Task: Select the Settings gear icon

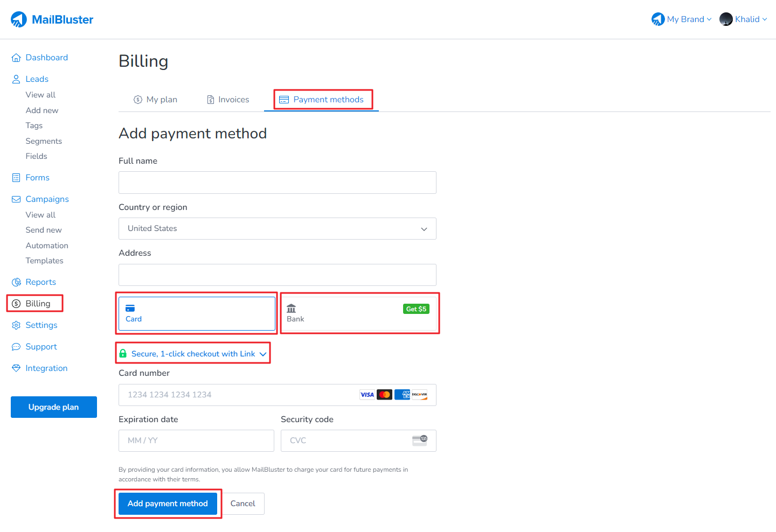Action: (16, 325)
